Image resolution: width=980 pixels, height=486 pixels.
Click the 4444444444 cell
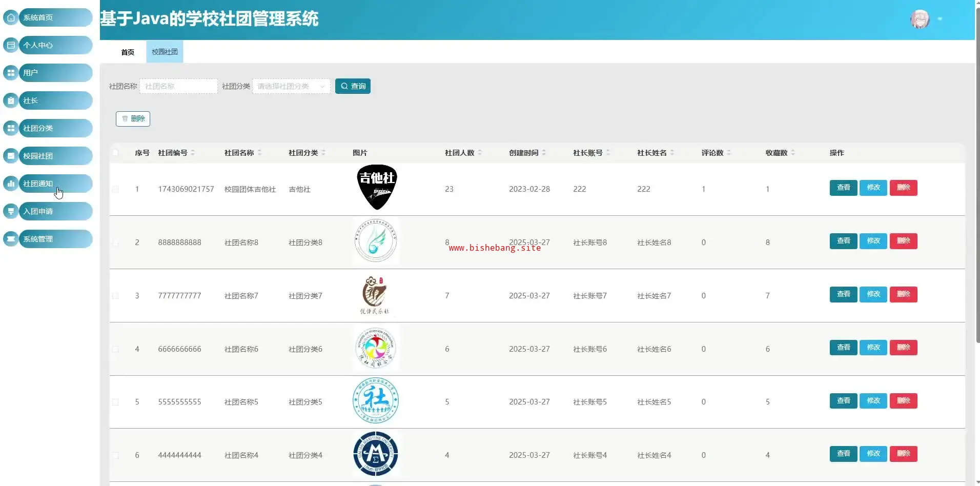(x=179, y=455)
